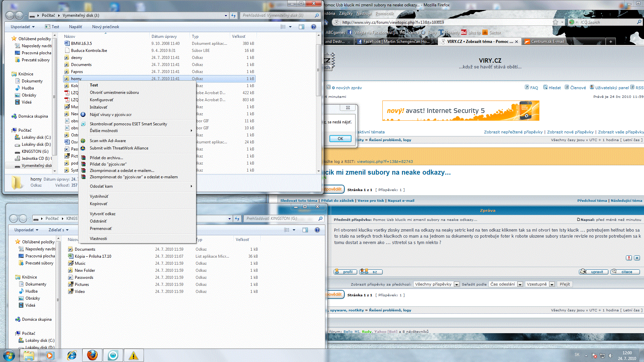
Task: Choose Vlastnosti in the context menu
Action: (98, 239)
